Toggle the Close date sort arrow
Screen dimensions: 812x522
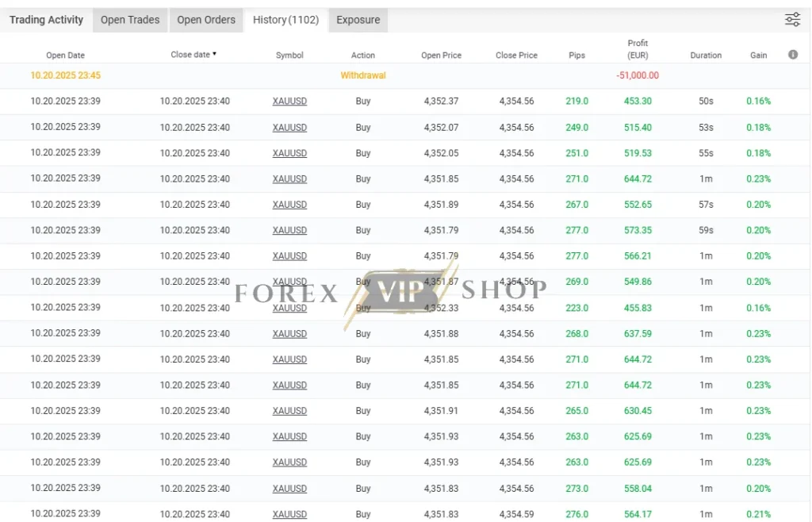[x=214, y=54]
